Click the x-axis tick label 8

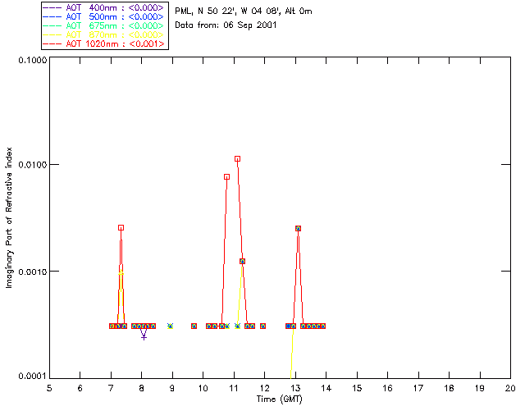pos(142,388)
